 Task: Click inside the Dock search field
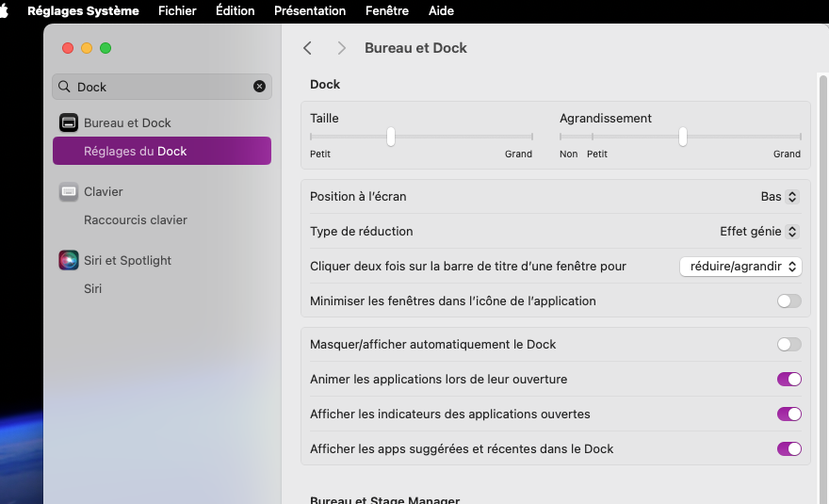(160, 87)
